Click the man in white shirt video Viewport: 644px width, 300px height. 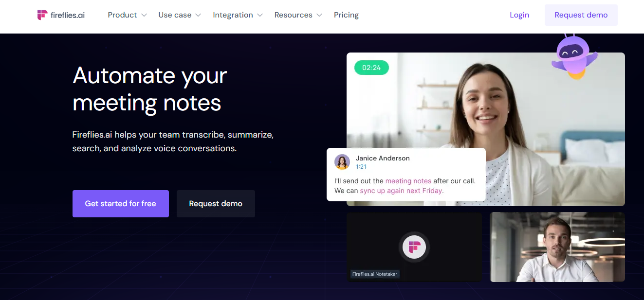tap(557, 247)
